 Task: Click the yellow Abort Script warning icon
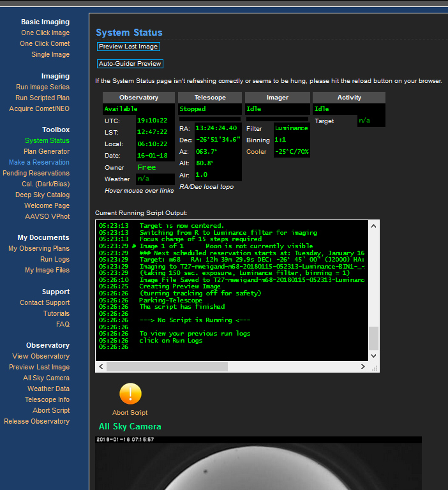click(x=130, y=394)
